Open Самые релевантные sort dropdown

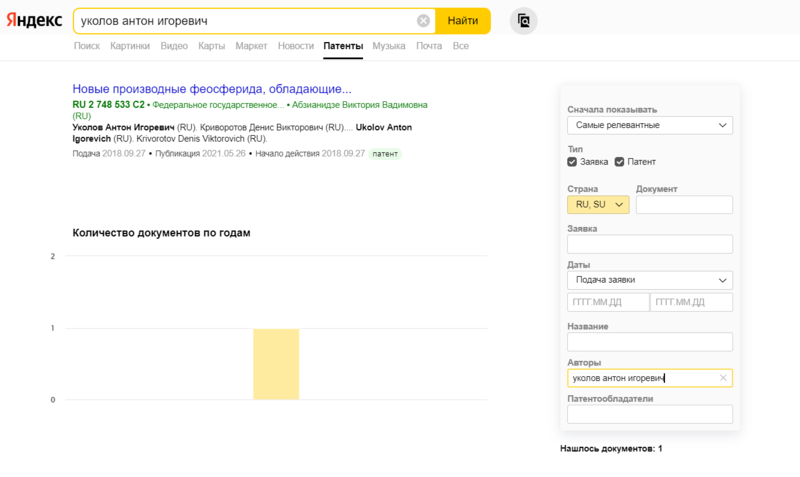[649, 125]
